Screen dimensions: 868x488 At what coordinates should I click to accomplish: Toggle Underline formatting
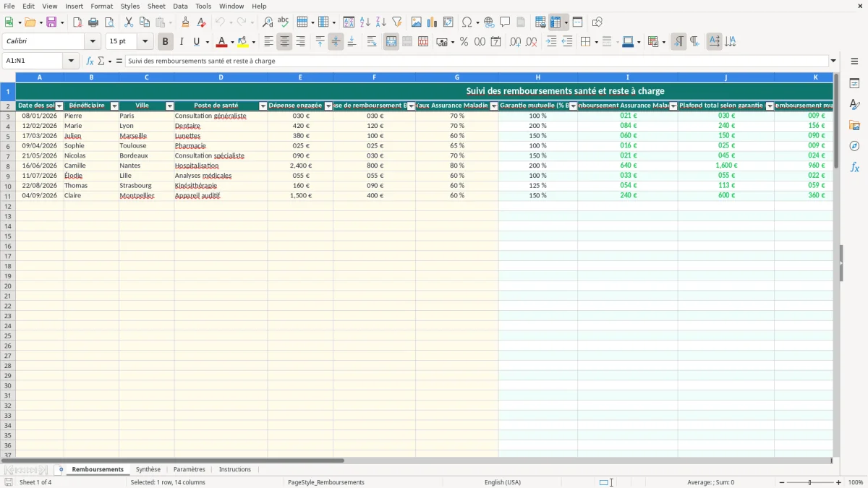click(x=196, y=42)
